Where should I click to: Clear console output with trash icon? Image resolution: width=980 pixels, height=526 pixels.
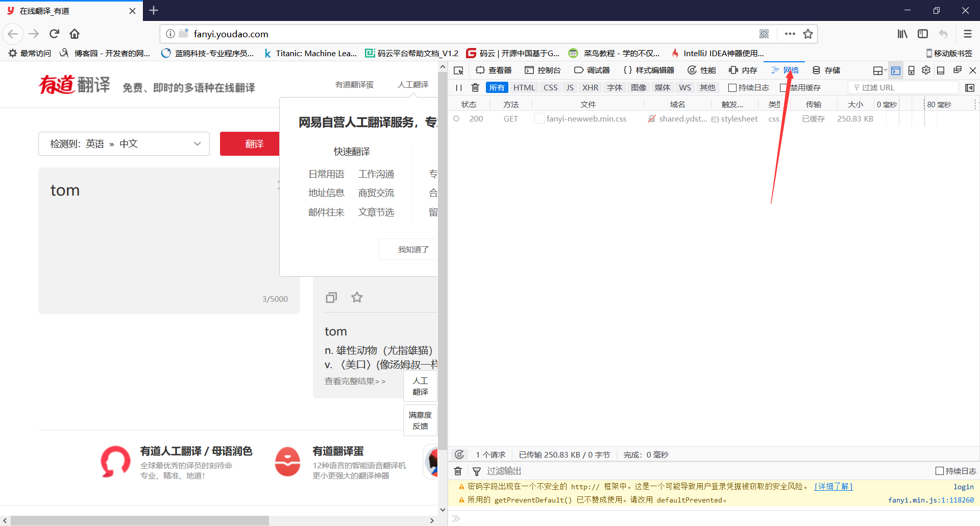pos(458,471)
